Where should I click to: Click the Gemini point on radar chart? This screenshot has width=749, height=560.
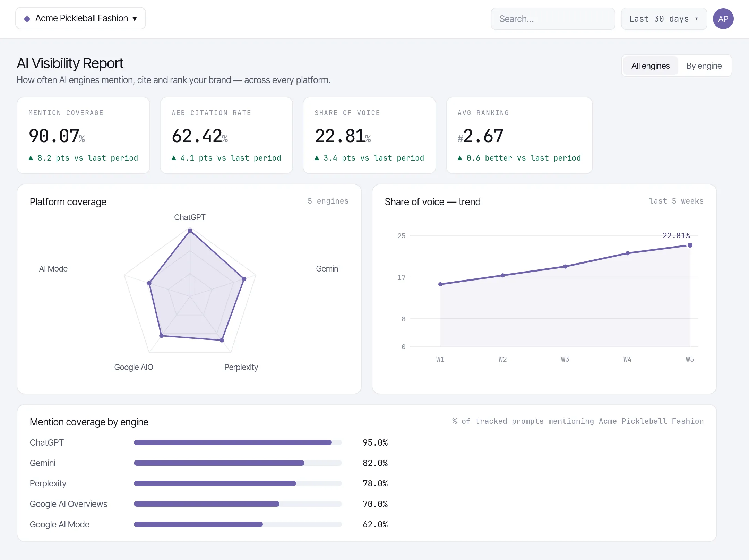click(244, 279)
